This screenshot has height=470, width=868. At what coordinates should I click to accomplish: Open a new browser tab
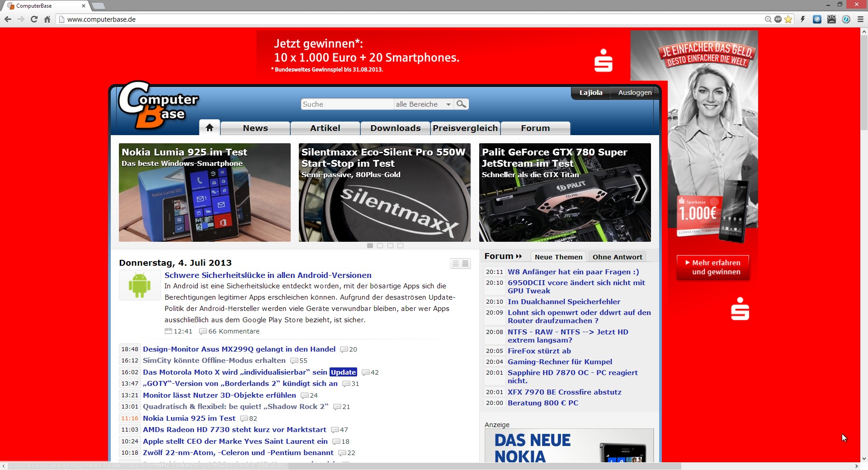[x=98, y=6]
